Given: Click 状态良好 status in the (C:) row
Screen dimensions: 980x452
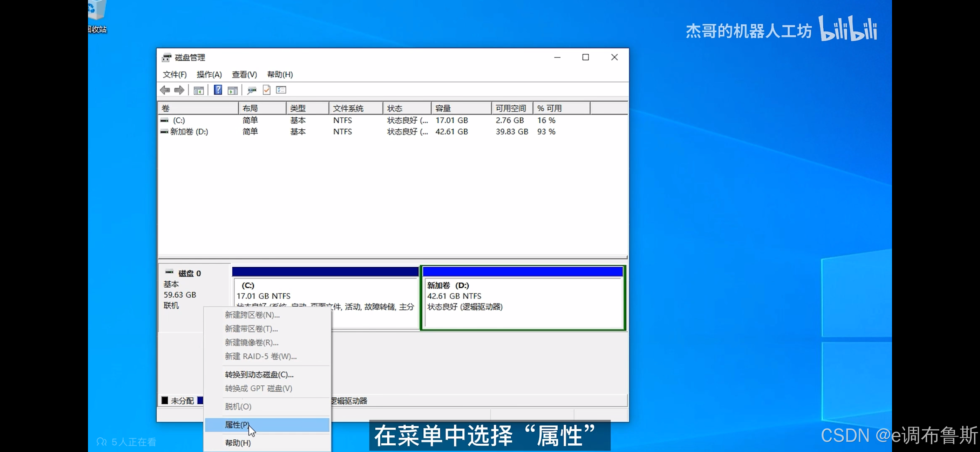Looking at the screenshot, I should click(407, 120).
